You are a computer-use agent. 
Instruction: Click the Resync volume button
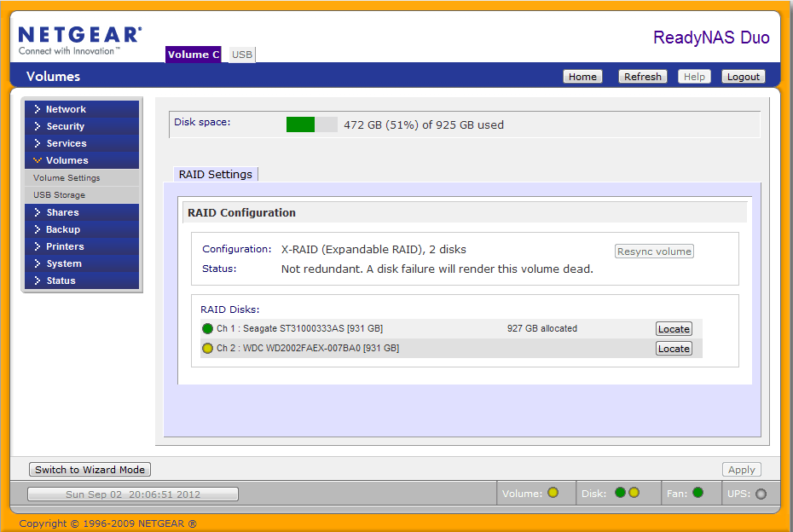tap(654, 252)
